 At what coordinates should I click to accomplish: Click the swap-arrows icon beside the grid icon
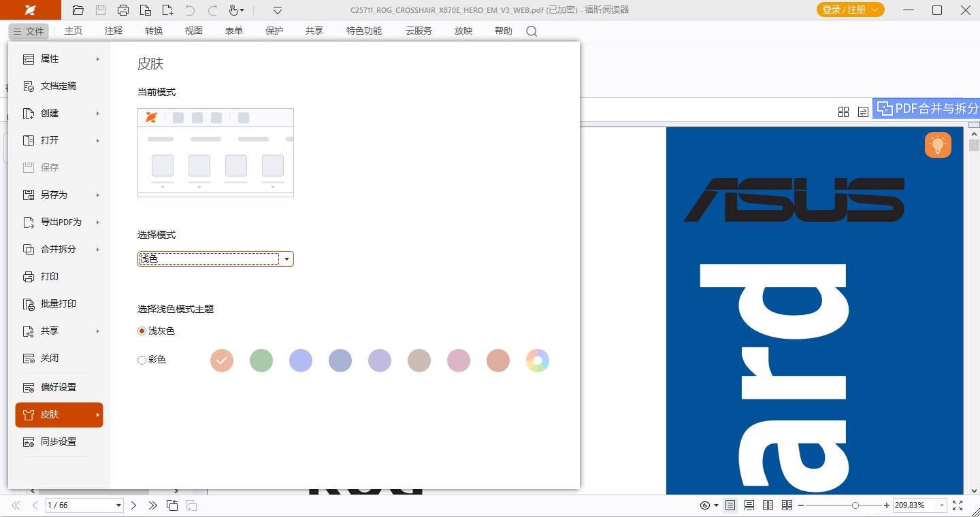[863, 112]
